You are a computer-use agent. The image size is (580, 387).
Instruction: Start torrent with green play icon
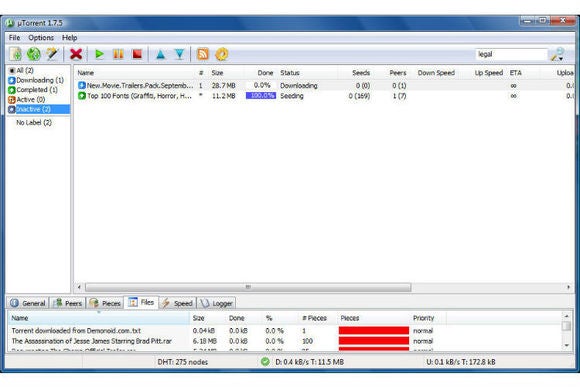99,54
